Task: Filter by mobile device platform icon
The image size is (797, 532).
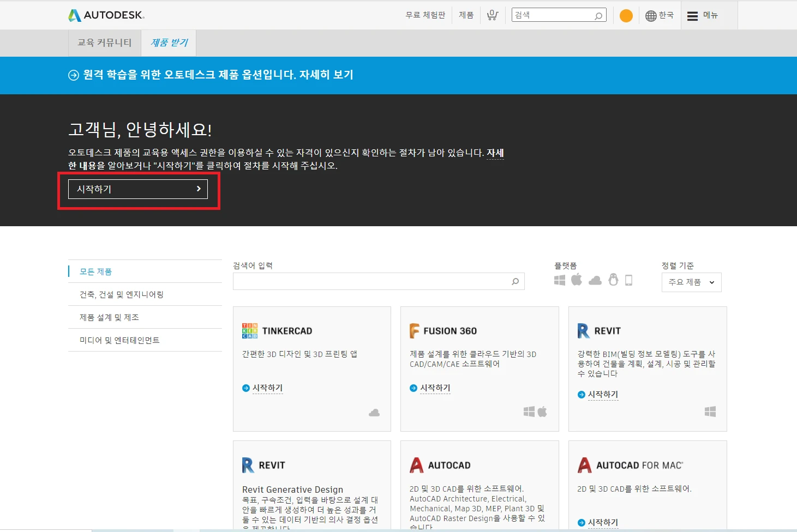Action: pos(628,280)
